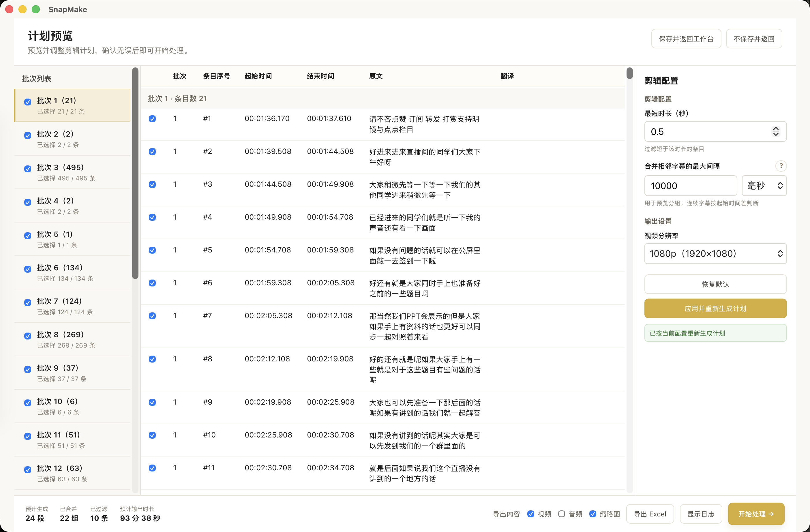The width and height of the screenshot is (810, 532).
Task: Toggle the batch 6 (134) checkbox
Action: [28, 269]
